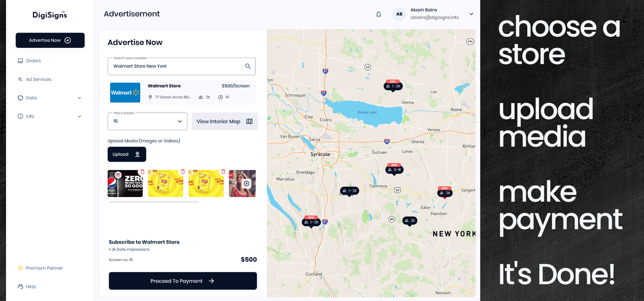Click the Proceed To Payment button
Viewport: 644px width, 301px height.
[x=183, y=281]
